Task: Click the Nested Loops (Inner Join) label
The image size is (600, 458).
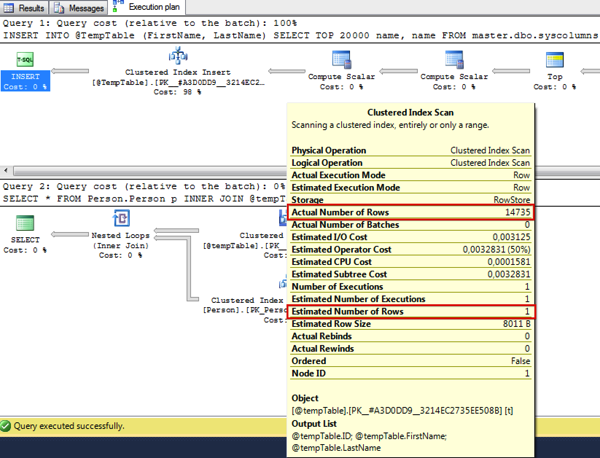Action: pos(121,240)
